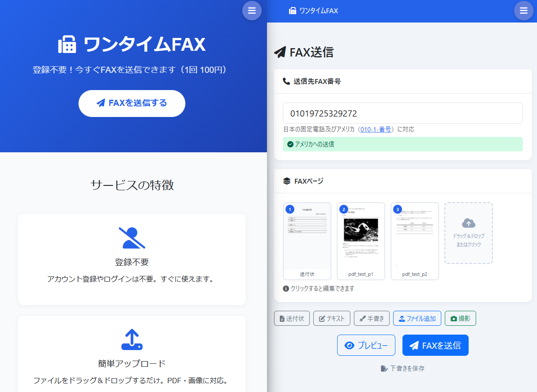Click the info icon beside クリックすると編集できます

(x=286, y=289)
